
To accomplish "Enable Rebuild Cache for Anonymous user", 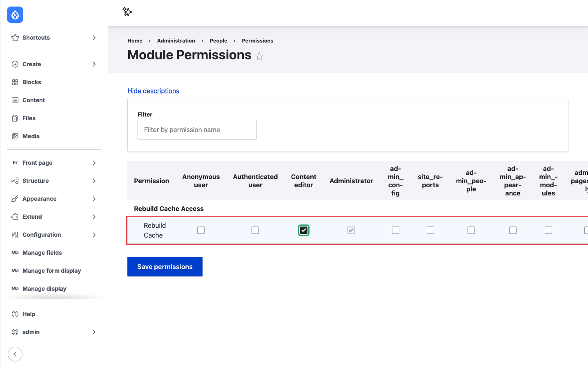I will click(201, 230).
